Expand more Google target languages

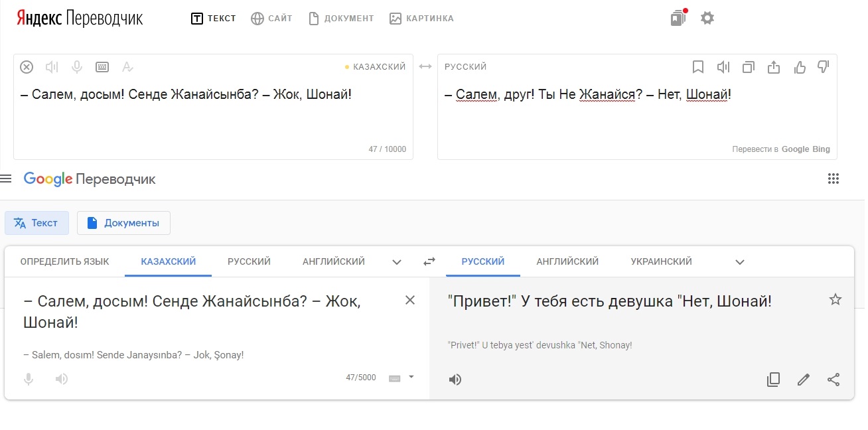740,262
